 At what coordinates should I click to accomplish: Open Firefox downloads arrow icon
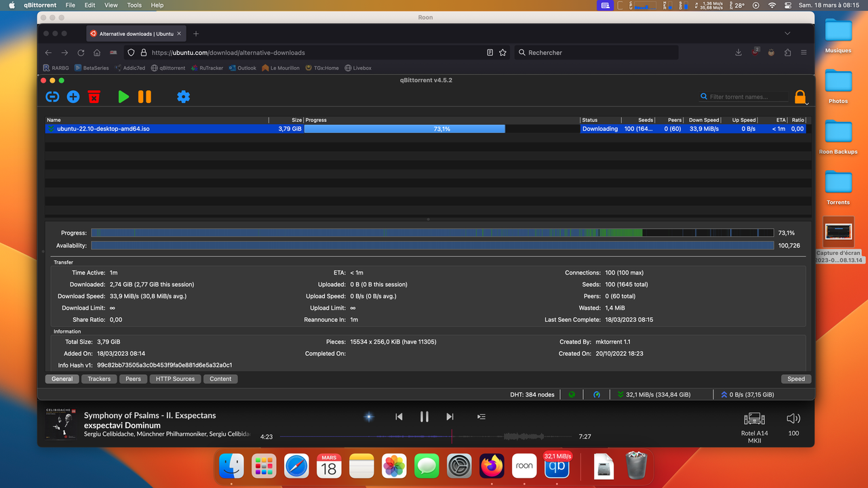coord(738,52)
